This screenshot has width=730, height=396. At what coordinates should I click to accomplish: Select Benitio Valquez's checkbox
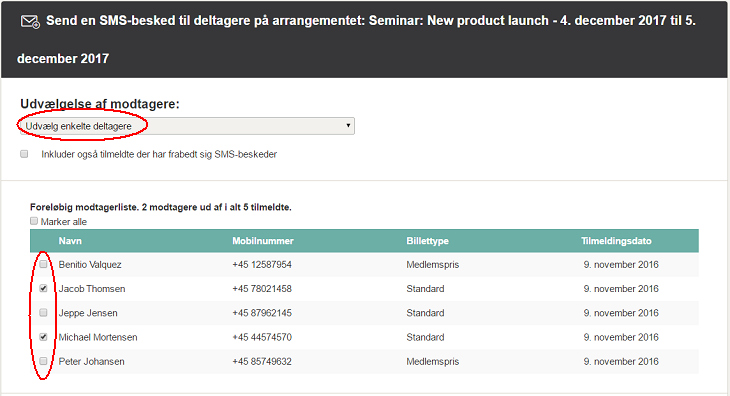[x=43, y=264]
